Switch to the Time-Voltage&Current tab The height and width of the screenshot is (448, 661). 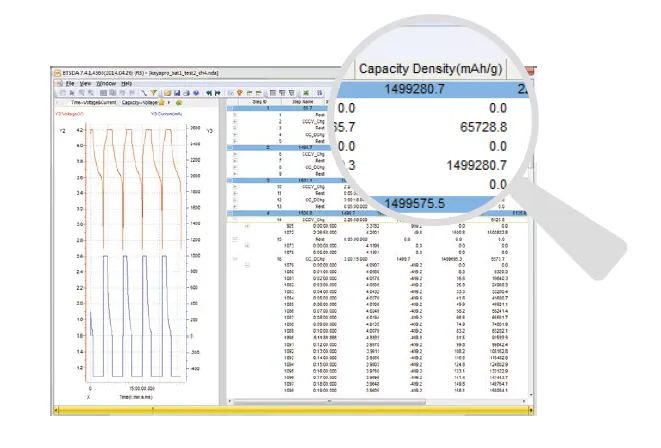94,102
